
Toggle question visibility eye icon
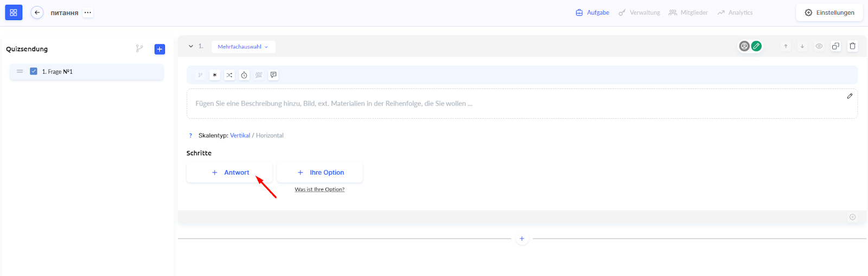819,46
